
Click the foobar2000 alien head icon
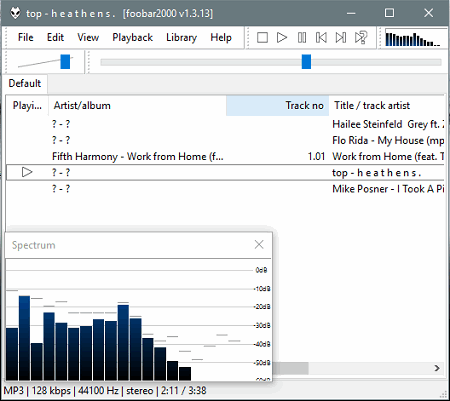pos(15,13)
